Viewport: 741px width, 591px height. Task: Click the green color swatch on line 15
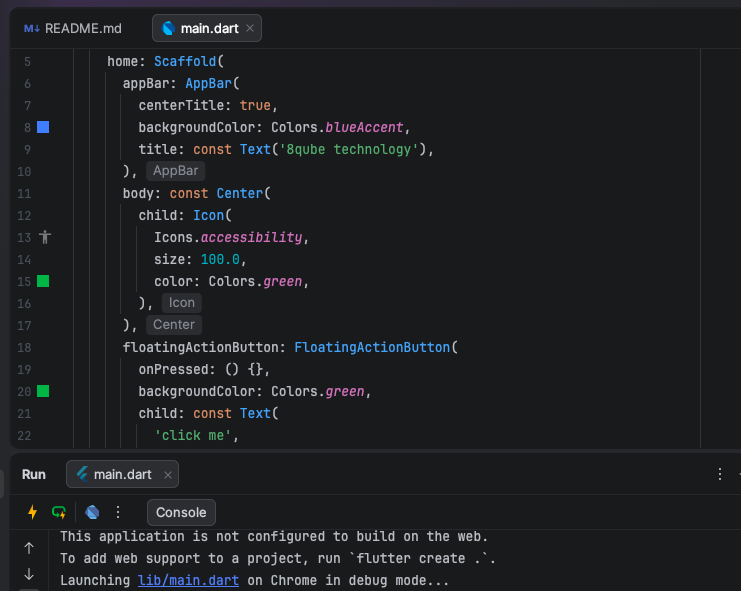pyautogui.click(x=43, y=281)
